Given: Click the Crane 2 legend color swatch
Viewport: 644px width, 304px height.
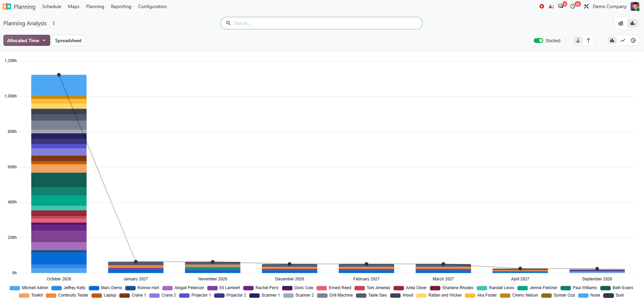Looking at the screenshot, I should (x=154, y=295).
